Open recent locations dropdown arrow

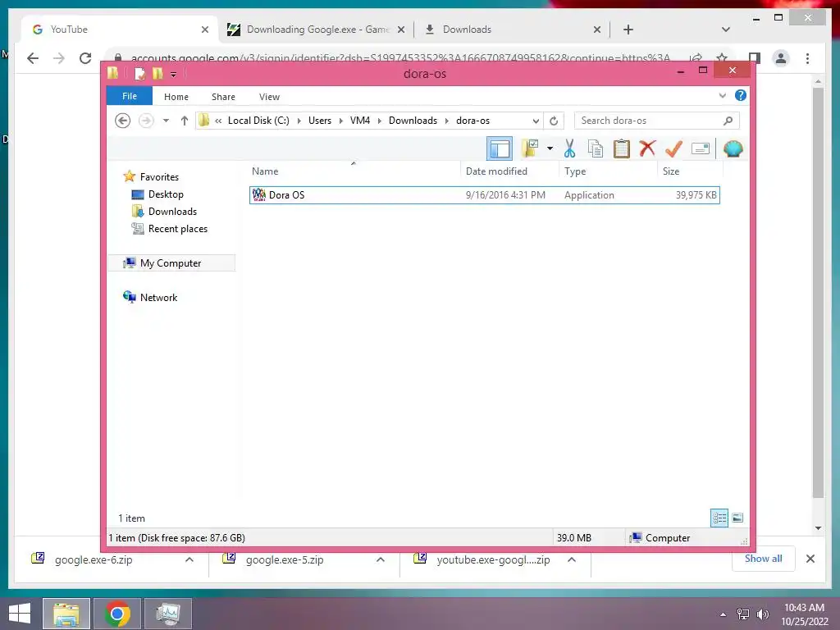[x=166, y=121]
